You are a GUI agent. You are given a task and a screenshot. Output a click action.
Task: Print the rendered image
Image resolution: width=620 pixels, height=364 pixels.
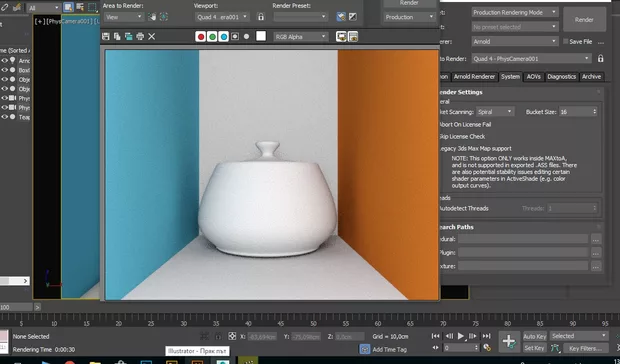pos(140,36)
